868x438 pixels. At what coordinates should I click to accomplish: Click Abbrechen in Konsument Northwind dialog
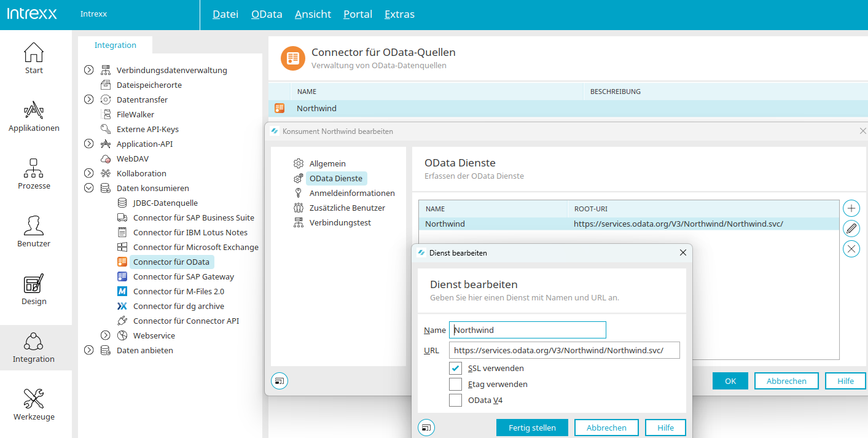click(786, 381)
